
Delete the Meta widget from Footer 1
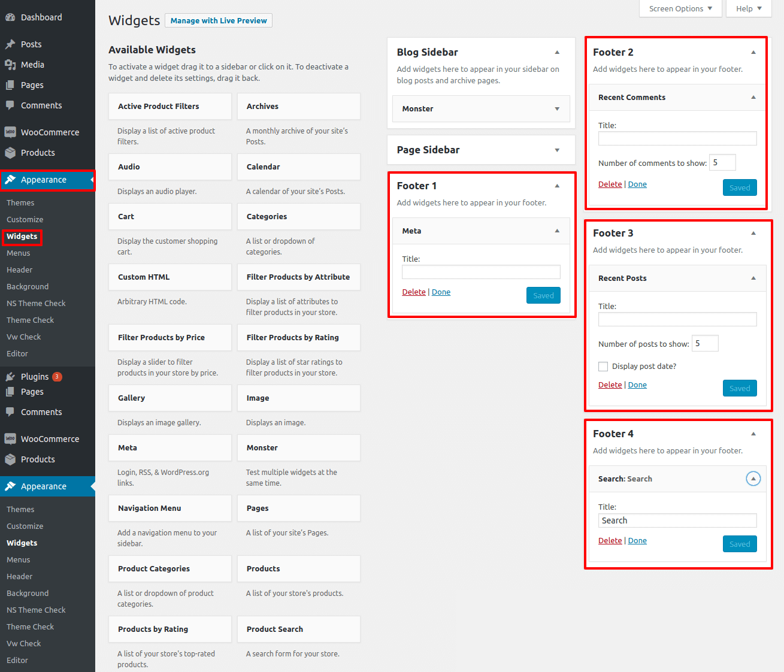click(x=413, y=292)
